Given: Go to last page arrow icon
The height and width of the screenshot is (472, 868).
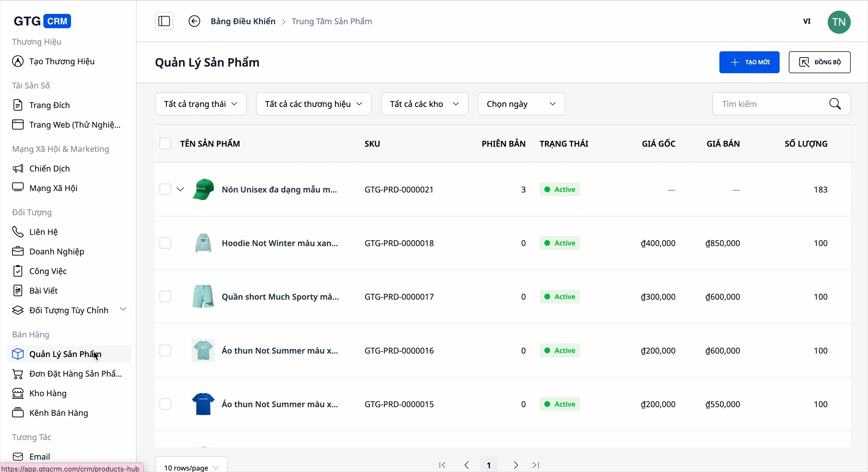Looking at the screenshot, I should pos(536,465).
